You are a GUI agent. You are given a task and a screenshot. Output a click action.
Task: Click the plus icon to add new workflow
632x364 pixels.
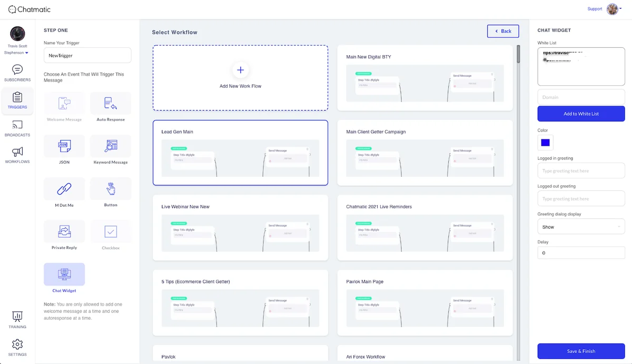point(240,70)
